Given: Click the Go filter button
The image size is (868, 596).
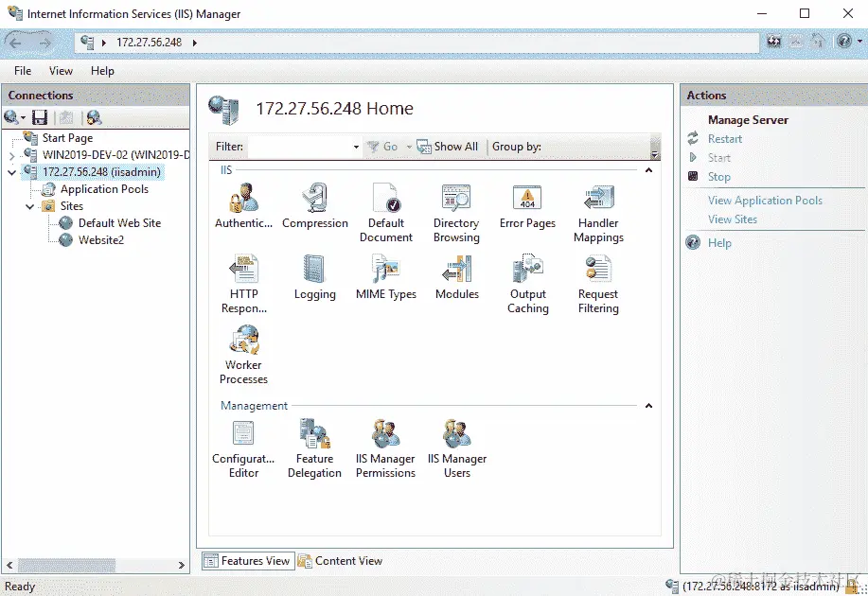Looking at the screenshot, I should click(384, 147).
